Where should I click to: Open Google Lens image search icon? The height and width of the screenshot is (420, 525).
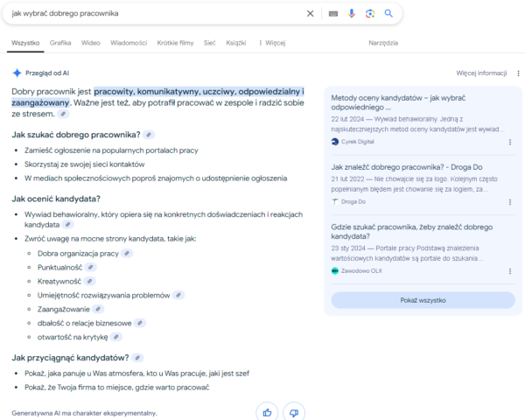point(370,13)
